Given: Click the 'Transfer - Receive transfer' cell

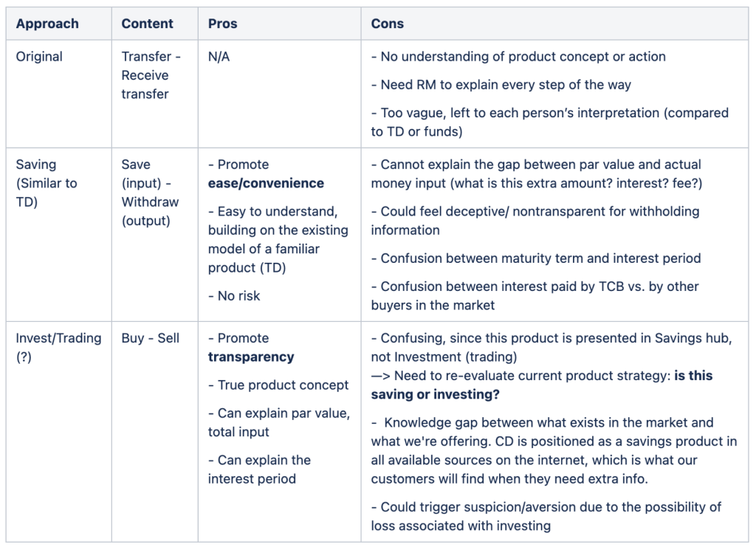Looking at the screenshot, I should pos(151,75).
